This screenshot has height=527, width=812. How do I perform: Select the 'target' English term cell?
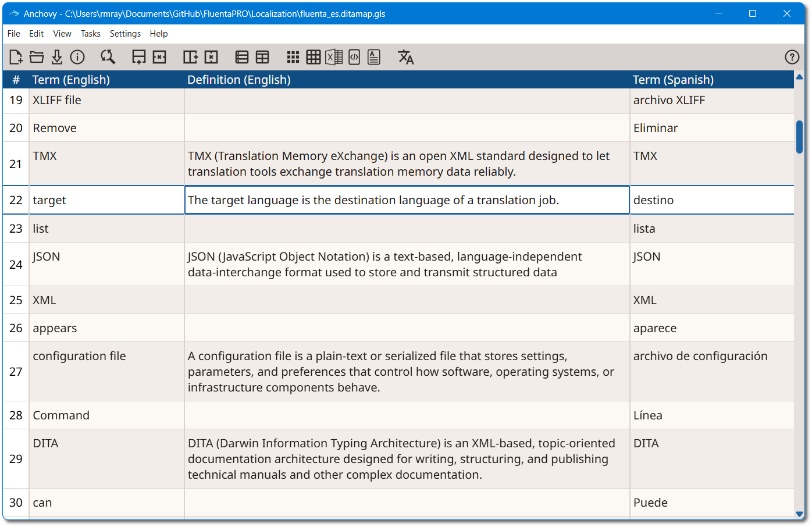coord(107,200)
